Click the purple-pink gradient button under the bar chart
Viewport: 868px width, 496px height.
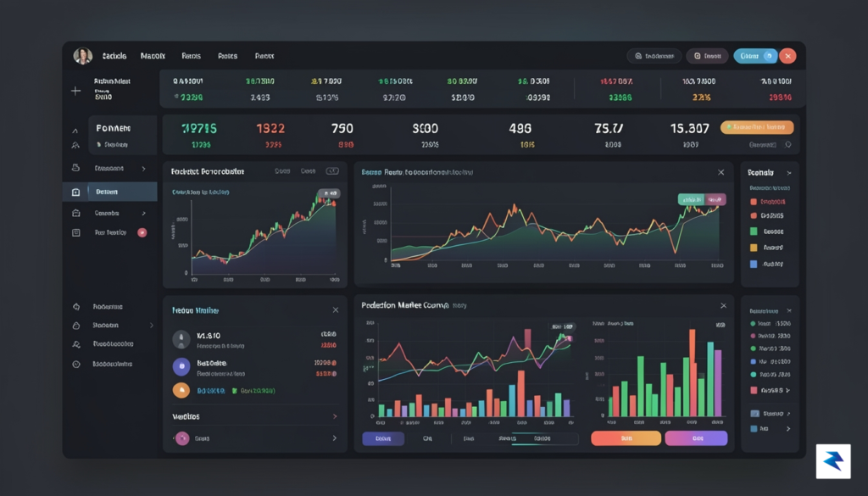point(696,437)
